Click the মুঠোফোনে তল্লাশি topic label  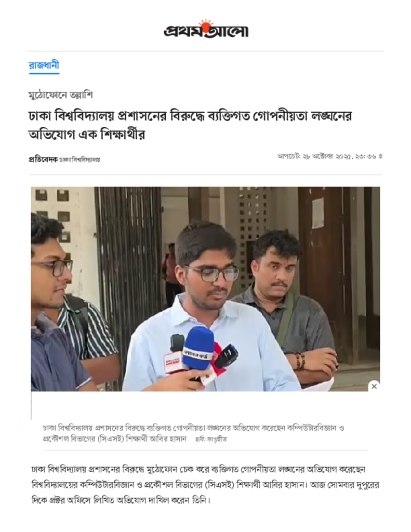click(60, 95)
